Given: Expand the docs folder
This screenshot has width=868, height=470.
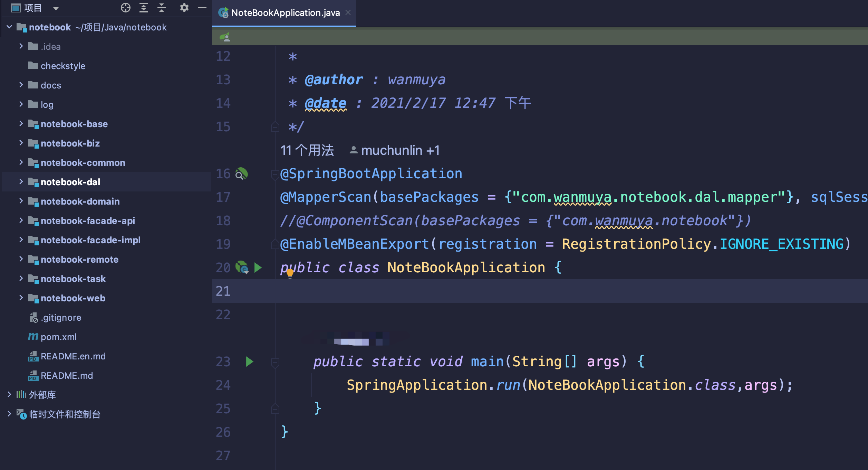Looking at the screenshot, I should point(21,85).
